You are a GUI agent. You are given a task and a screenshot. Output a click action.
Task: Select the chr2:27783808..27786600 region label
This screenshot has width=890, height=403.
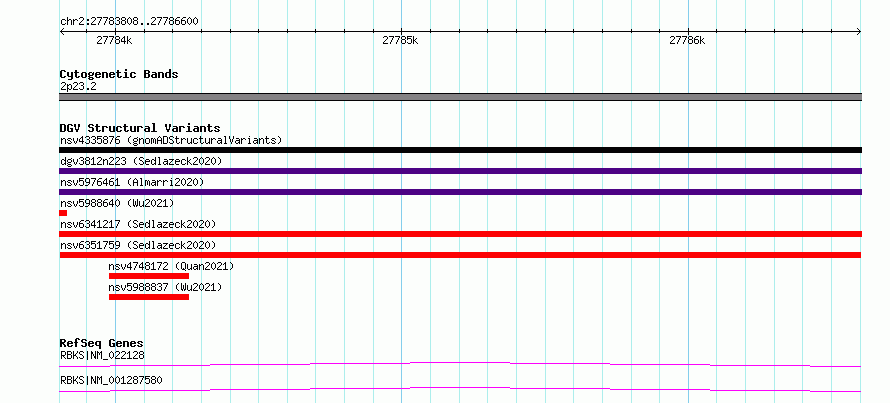pos(129,22)
